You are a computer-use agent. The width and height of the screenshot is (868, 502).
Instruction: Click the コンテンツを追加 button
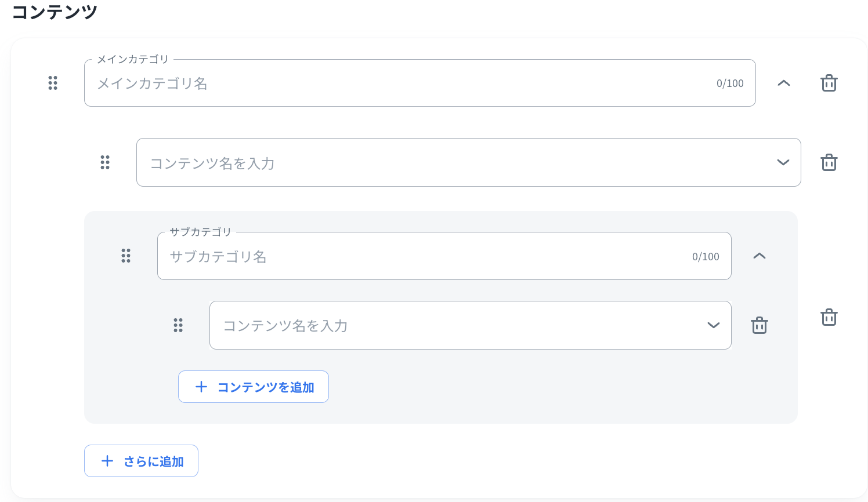point(254,387)
